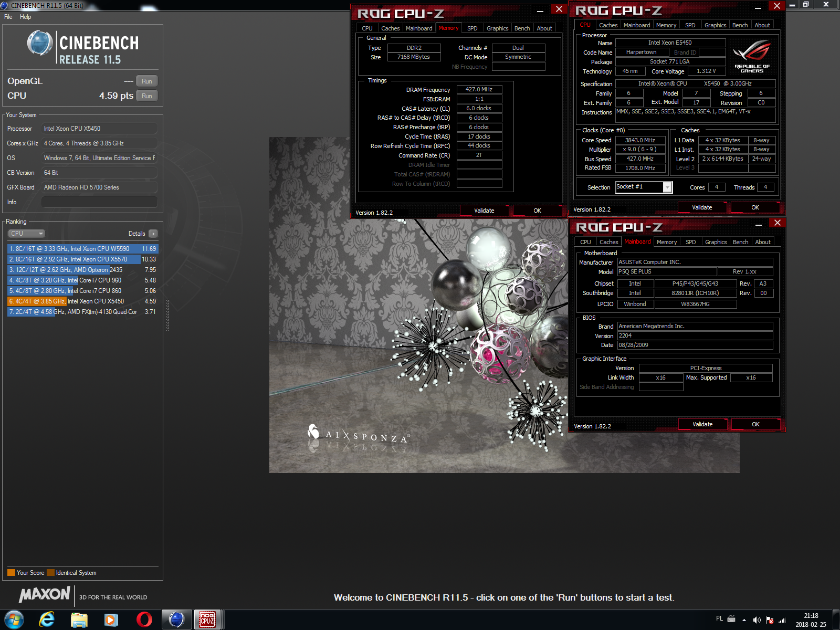
Task: Click orange Your Score legend swatch
Action: pyautogui.click(x=11, y=573)
